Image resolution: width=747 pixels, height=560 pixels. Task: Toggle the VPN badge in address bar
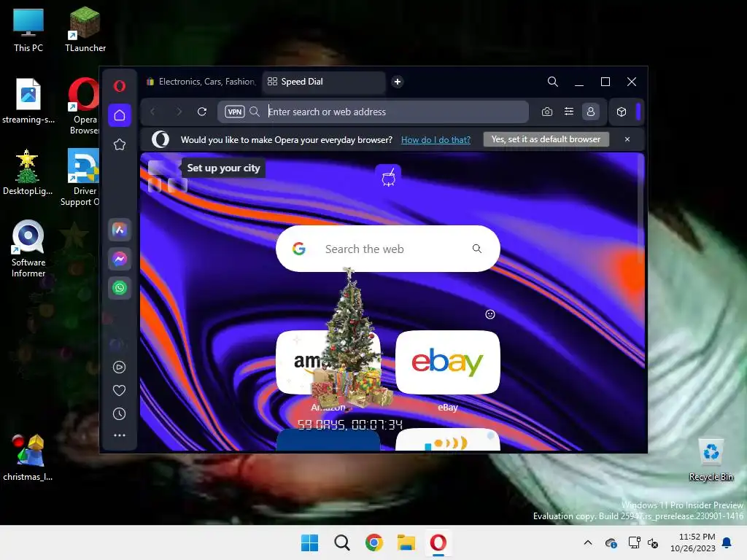[235, 112]
